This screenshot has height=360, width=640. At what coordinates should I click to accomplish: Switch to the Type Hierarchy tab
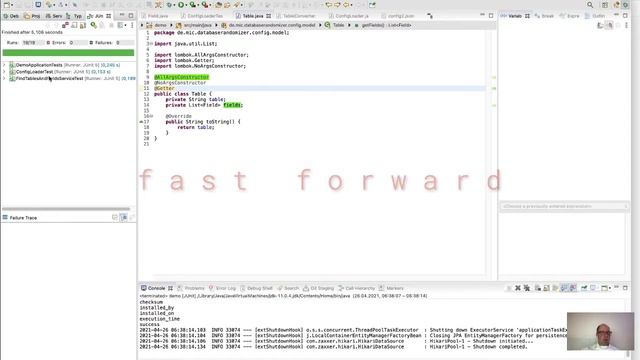tap(74, 16)
